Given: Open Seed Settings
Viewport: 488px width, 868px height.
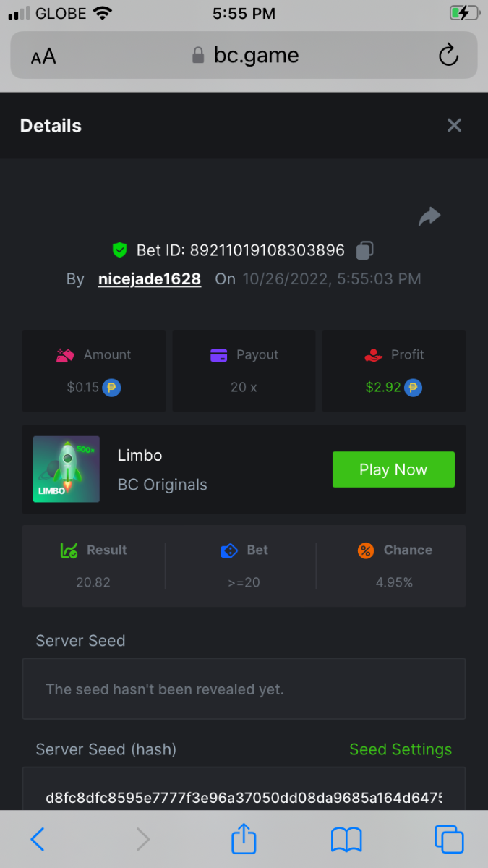Looking at the screenshot, I should point(401,749).
